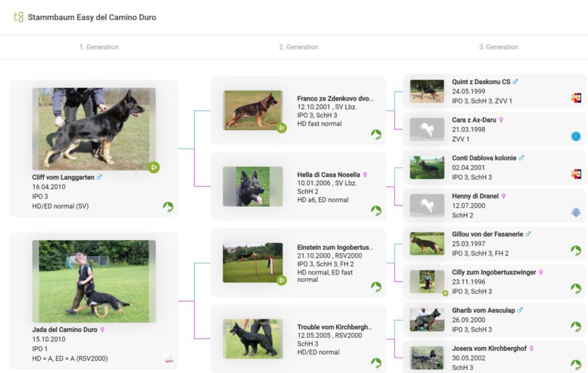View Hella di Casa Nosella head photo
Image resolution: width=588 pixels, height=373 pixels.
[253, 187]
